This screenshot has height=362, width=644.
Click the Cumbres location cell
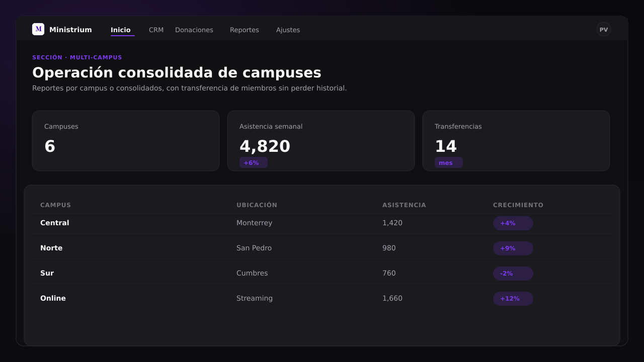[x=252, y=273]
